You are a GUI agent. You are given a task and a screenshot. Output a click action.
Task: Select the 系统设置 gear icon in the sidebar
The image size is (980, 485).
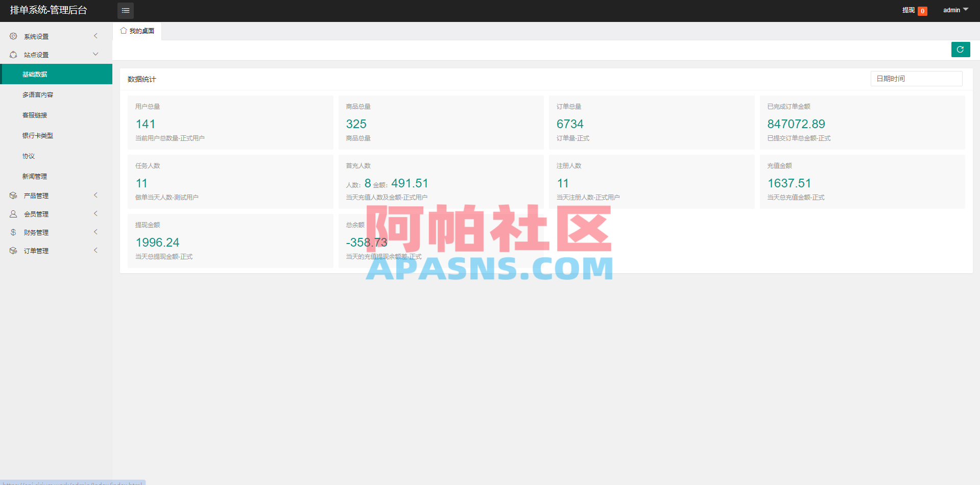tap(13, 36)
